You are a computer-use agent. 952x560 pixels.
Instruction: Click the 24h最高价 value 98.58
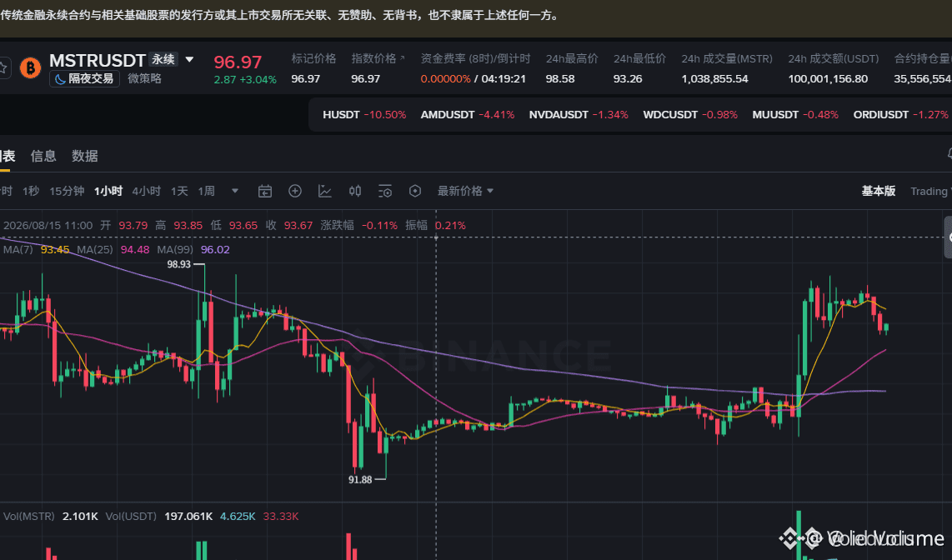tap(560, 79)
